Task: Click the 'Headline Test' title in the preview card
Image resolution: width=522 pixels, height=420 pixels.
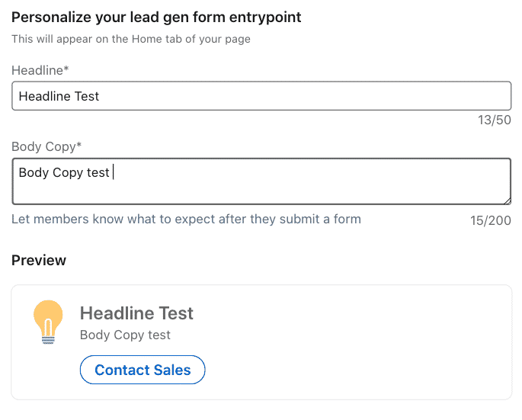Action: 136,313
